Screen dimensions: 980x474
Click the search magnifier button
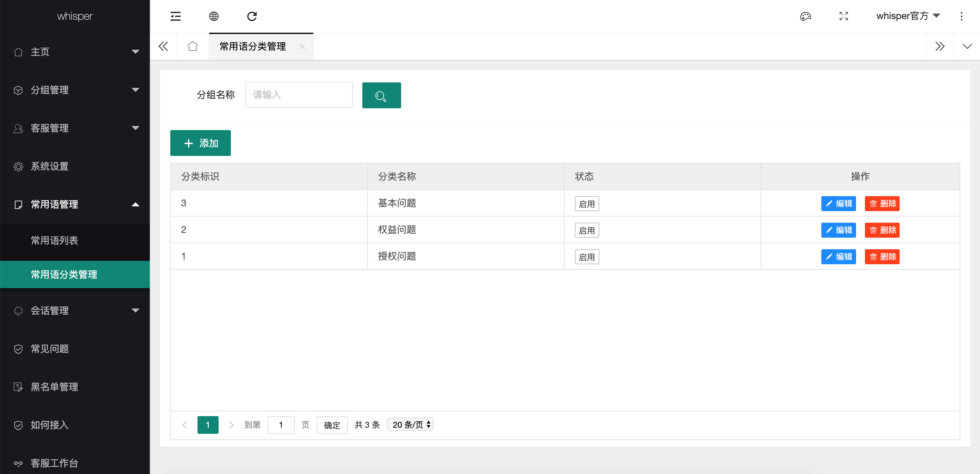click(x=381, y=95)
